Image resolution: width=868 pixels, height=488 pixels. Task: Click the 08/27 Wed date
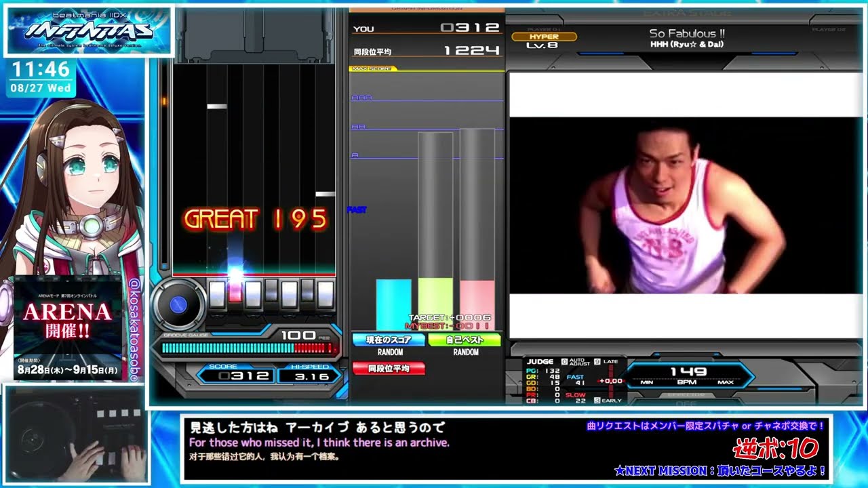point(41,87)
